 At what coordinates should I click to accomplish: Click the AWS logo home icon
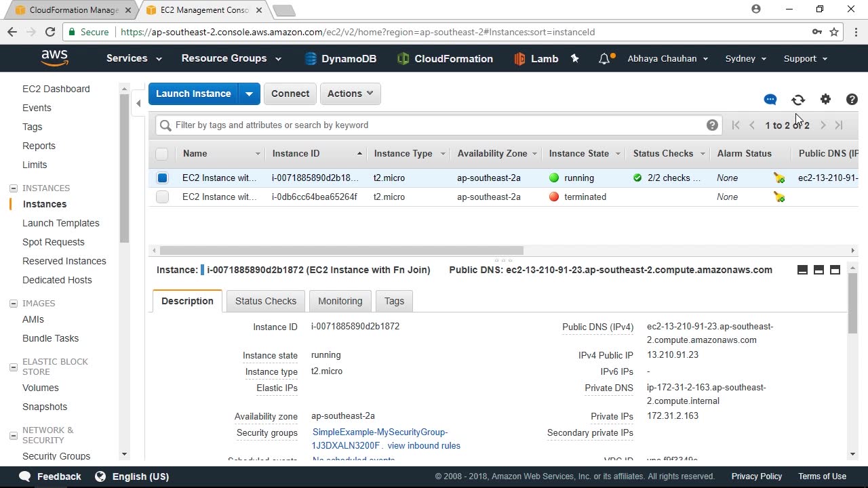[x=54, y=58]
